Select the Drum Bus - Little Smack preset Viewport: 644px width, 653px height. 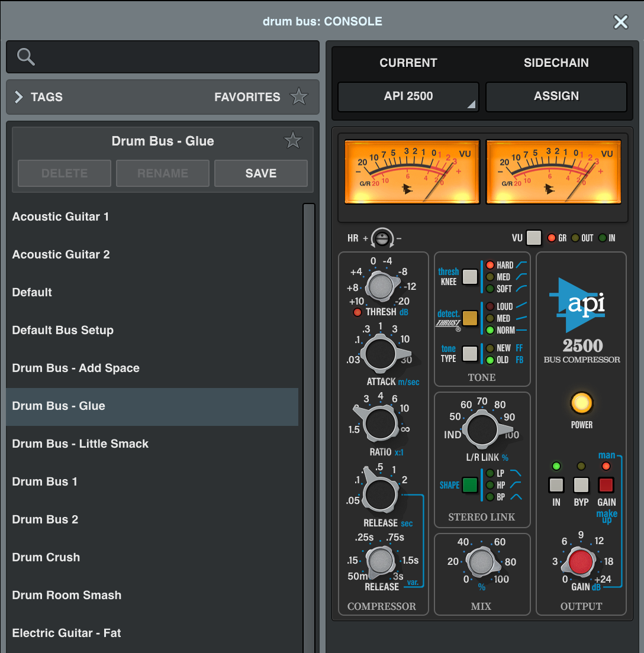pos(152,444)
